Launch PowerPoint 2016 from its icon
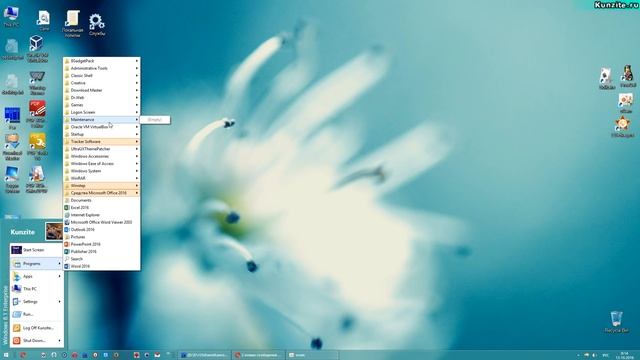The image size is (640, 360). [x=67, y=244]
